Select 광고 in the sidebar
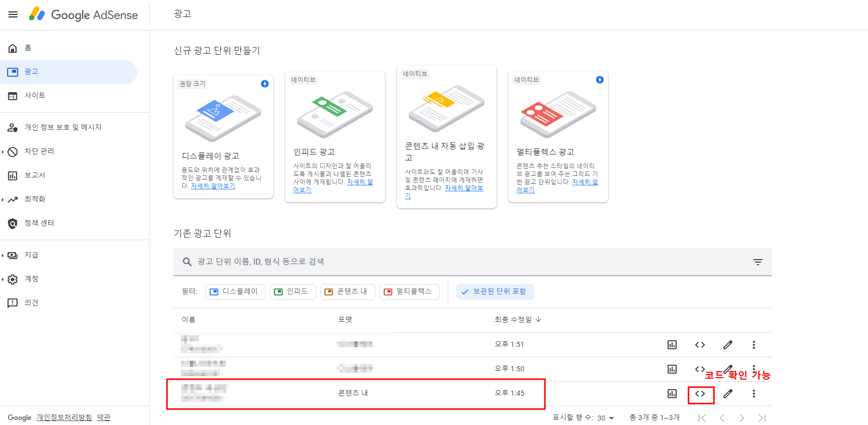This screenshot has width=868, height=425. click(x=68, y=72)
